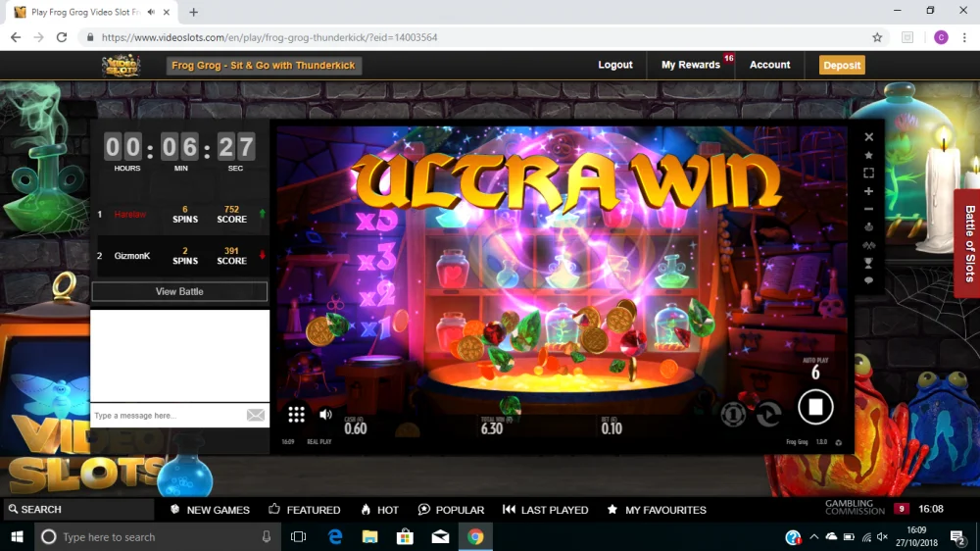Select player GizmonK in the leaderboard
Image resolution: width=980 pixels, height=551 pixels.
coord(132,255)
